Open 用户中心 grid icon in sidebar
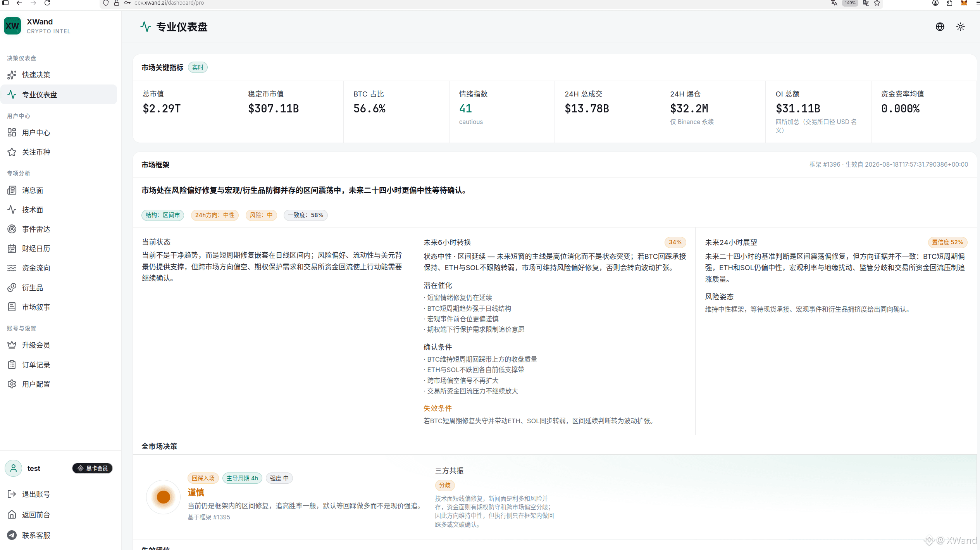 (12, 133)
